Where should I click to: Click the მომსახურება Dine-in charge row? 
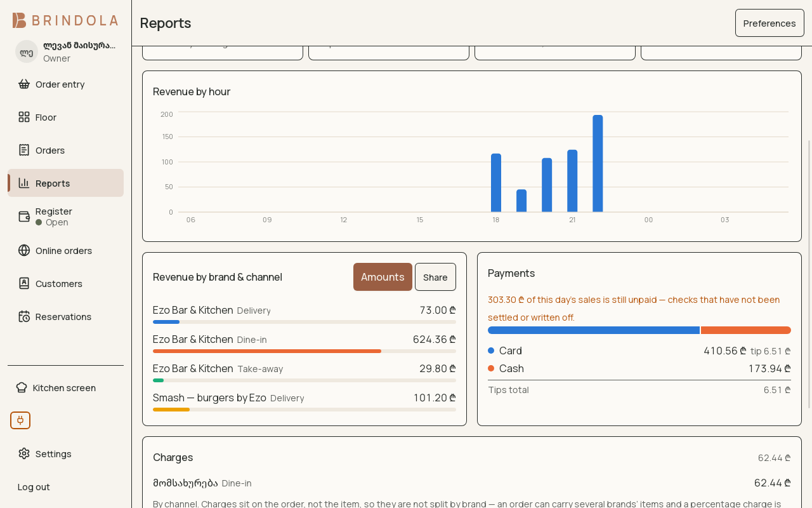pyautogui.click(x=472, y=483)
